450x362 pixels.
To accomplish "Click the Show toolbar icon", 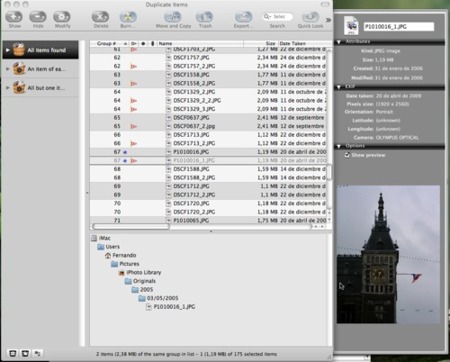I will 14,17.
